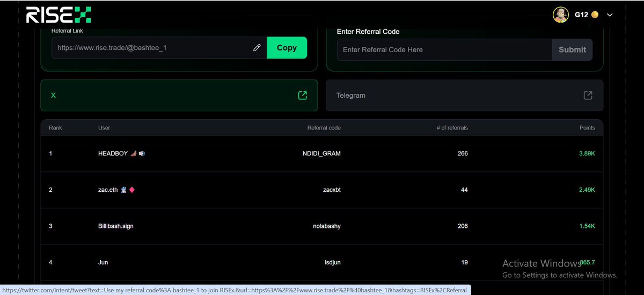The image size is (644, 295).
Task: Select user Jun in leaderboard
Action: [x=103, y=262]
